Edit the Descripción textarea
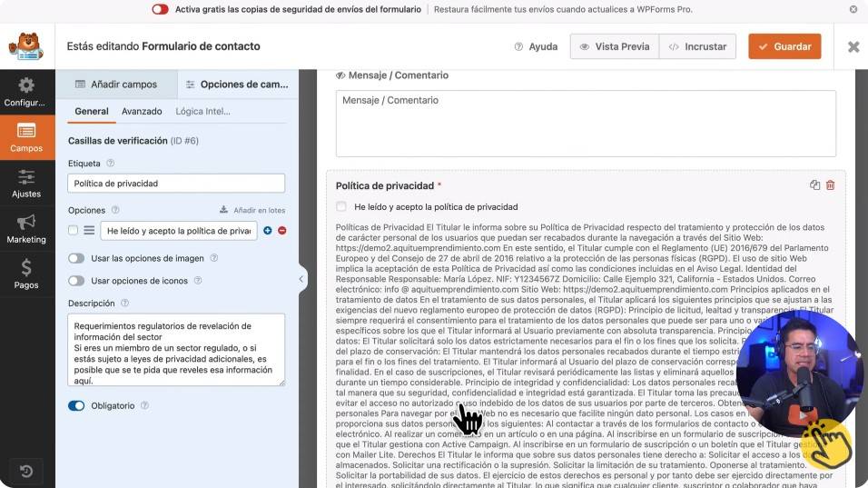The height and width of the screenshot is (488, 868). pyautogui.click(x=176, y=350)
